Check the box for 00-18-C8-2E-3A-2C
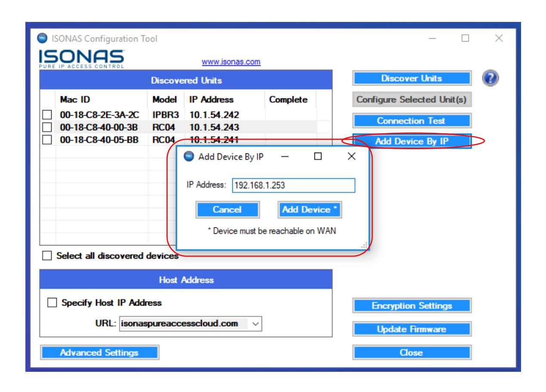 (x=47, y=115)
